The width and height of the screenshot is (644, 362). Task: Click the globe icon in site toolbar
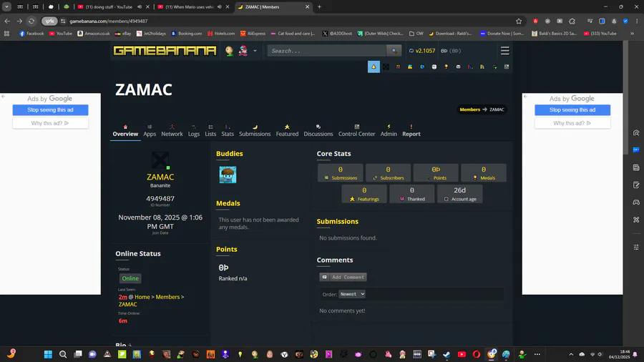421,67
